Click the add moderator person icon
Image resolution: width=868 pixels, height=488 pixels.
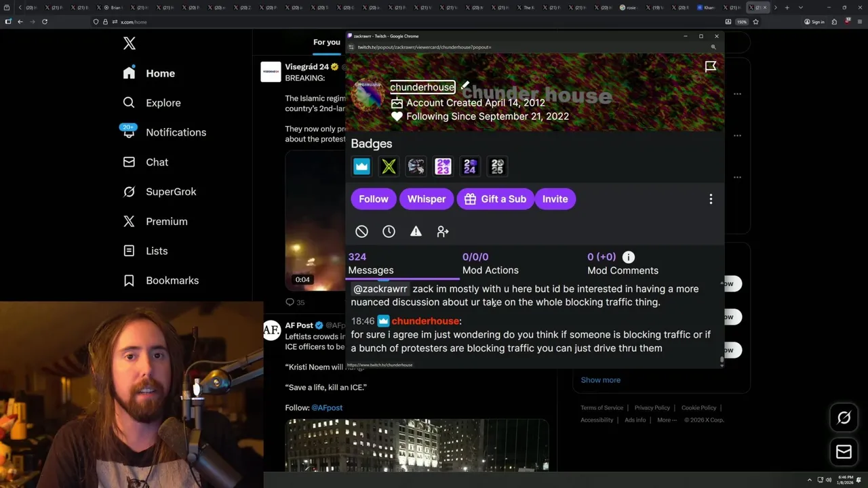(x=443, y=231)
